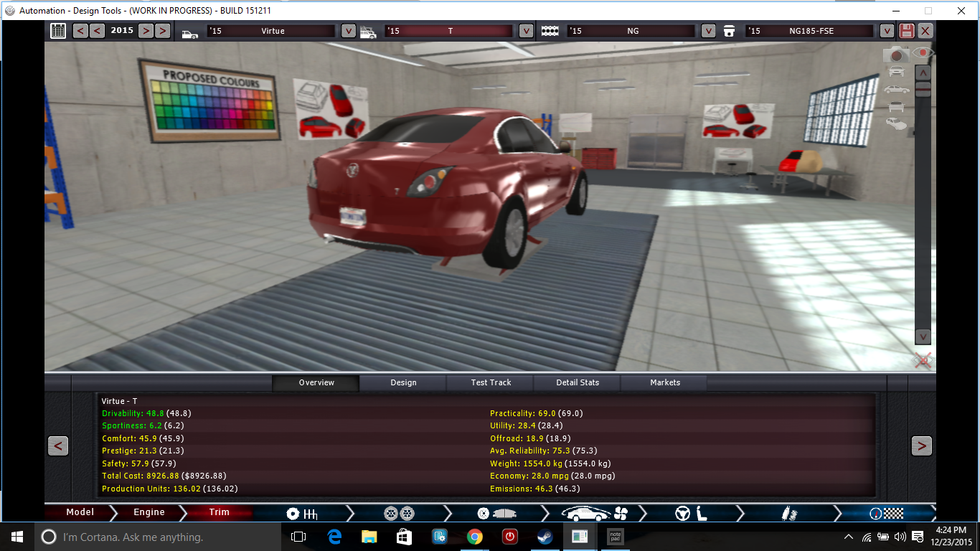Open the aerodynamics and cooling section icon
Screen dimensions: 980x551
594,513
